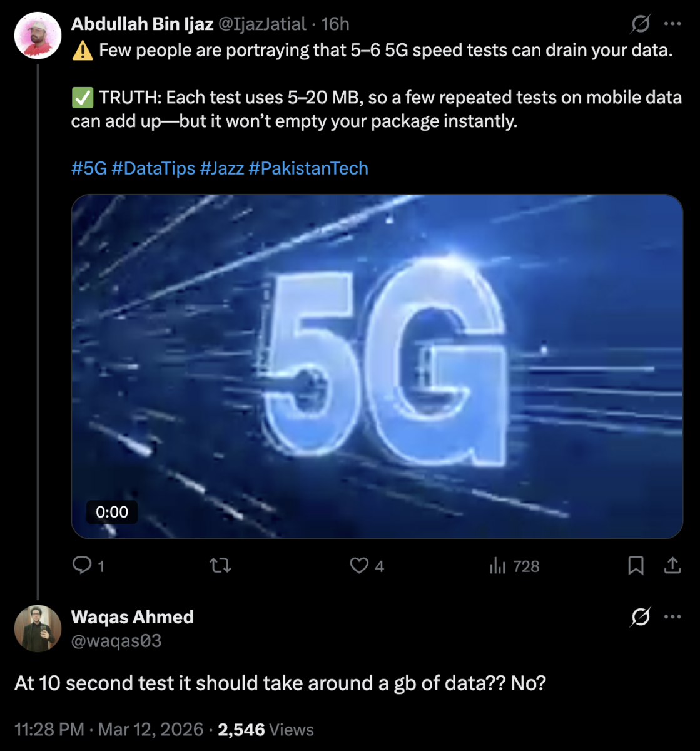Play the 5G video

(x=377, y=367)
